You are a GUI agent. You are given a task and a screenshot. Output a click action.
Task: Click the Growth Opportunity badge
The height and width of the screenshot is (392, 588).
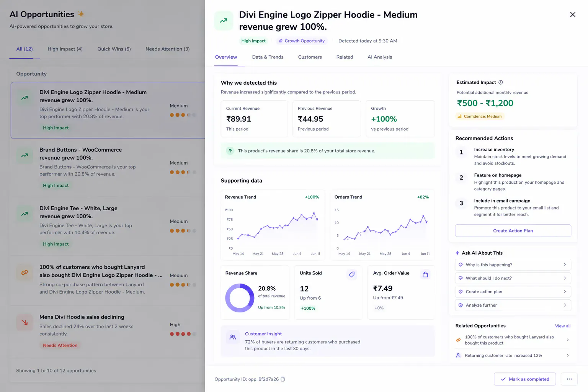(x=302, y=41)
